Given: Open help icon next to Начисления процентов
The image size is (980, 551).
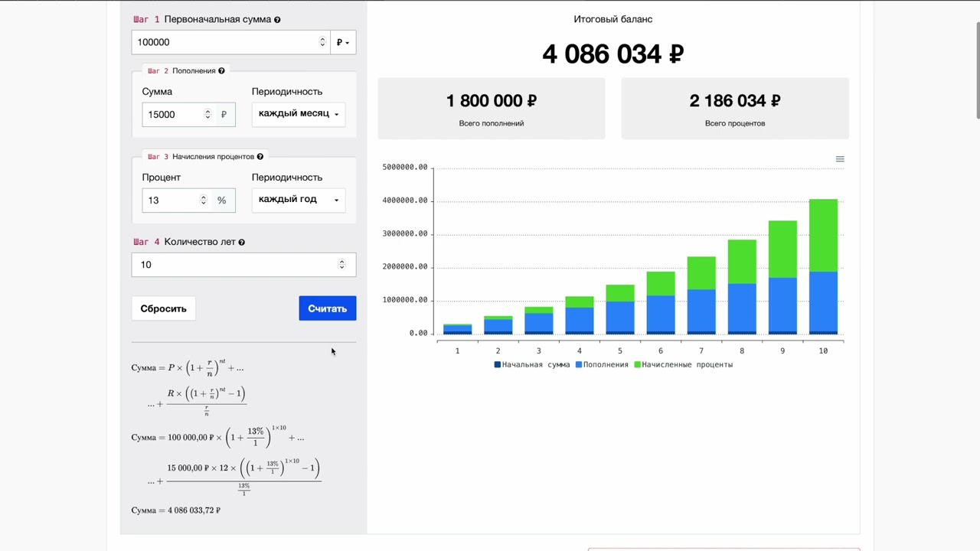Looking at the screenshot, I should pos(260,157).
